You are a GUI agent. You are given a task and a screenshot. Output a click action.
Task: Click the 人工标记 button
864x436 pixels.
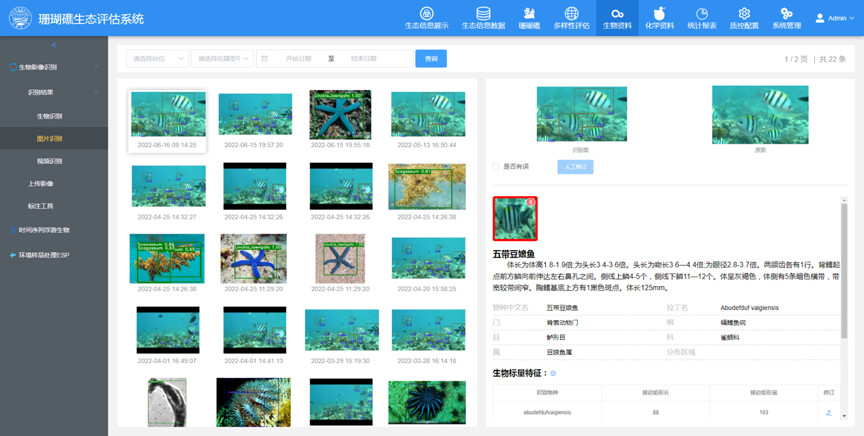tap(575, 167)
